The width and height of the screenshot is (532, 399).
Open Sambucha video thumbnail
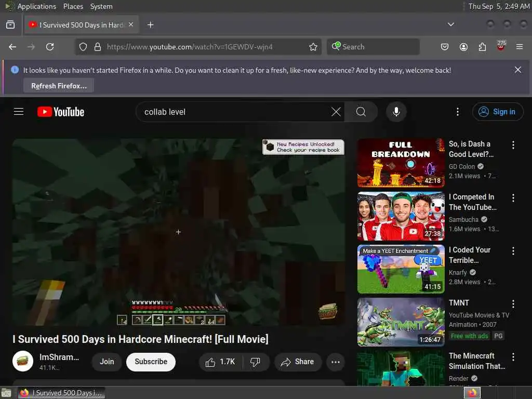coord(401,216)
